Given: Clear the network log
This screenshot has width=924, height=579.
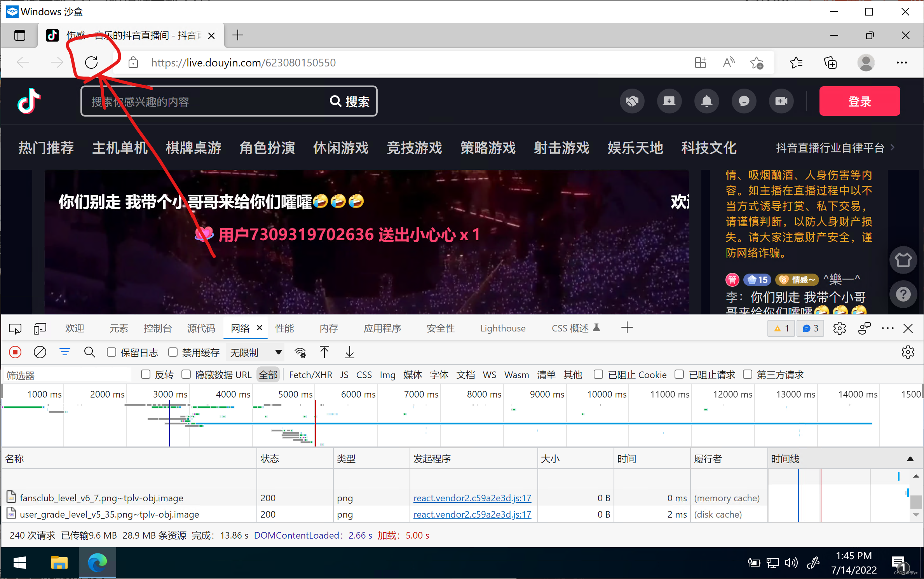Looking at the screenshot, I should pyautogui.click(x=40, y=352).
